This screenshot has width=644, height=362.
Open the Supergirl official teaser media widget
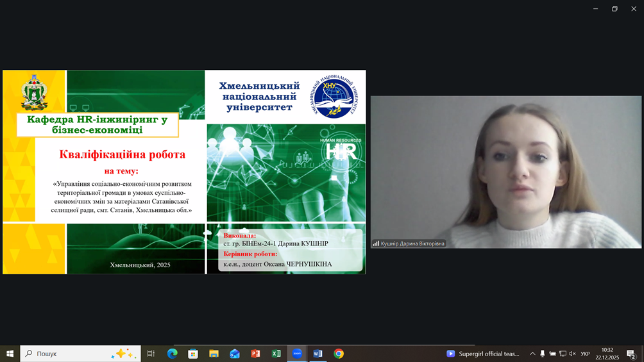(483, 354)
